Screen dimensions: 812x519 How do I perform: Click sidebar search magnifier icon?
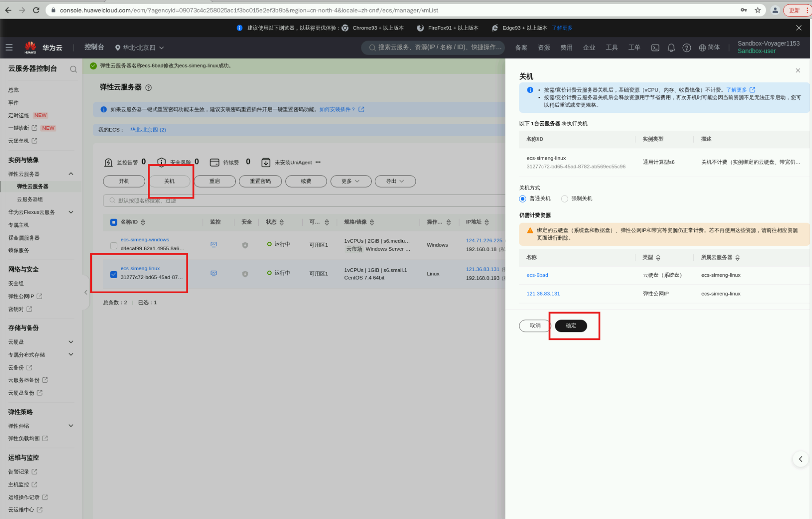73,69
